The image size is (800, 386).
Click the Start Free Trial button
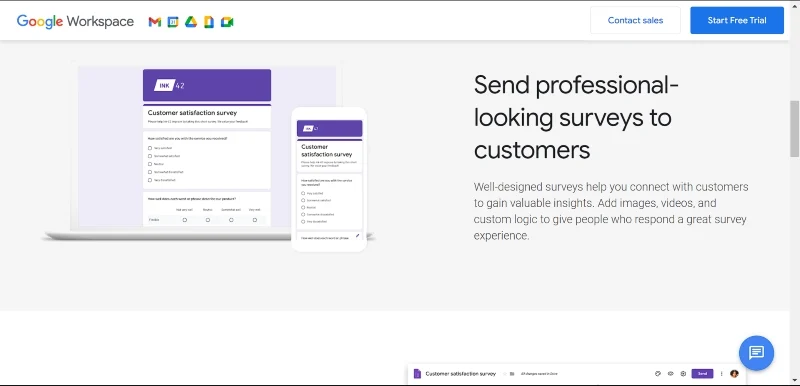pyautogui.click(x=737, y=20)
